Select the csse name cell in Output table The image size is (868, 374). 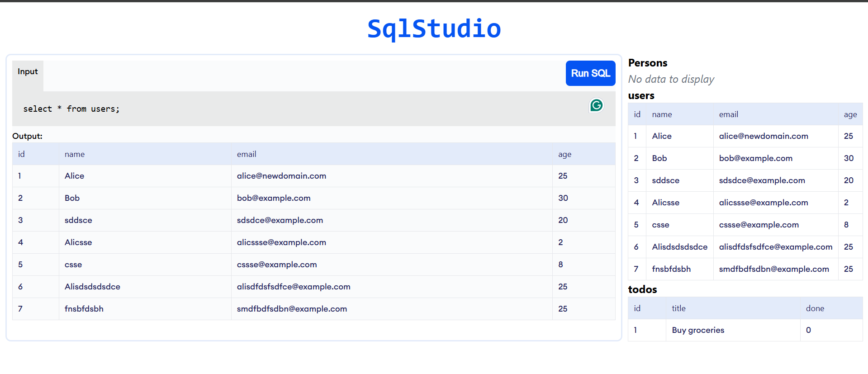click(x=145, y=265)
